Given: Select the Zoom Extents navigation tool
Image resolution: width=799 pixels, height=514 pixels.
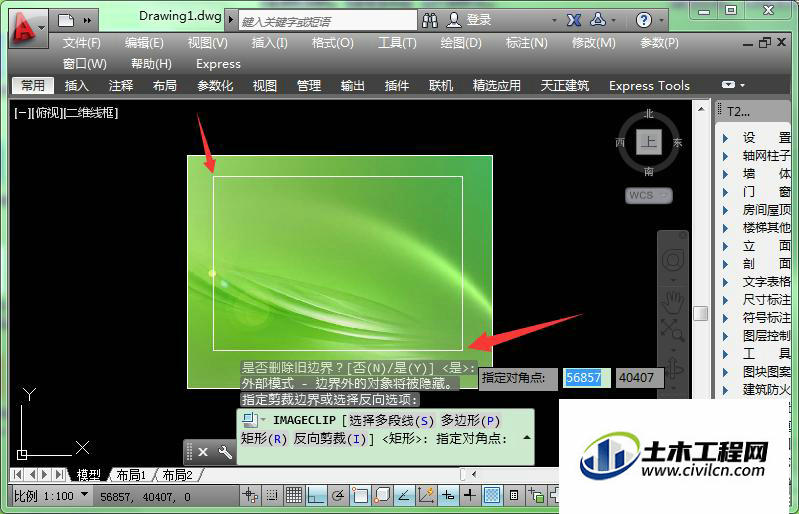Looking at the screenshot, I should point(672,330).
